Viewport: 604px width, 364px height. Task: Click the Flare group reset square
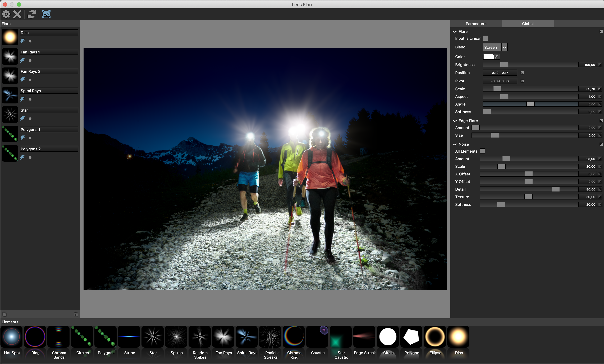(601, 32)
